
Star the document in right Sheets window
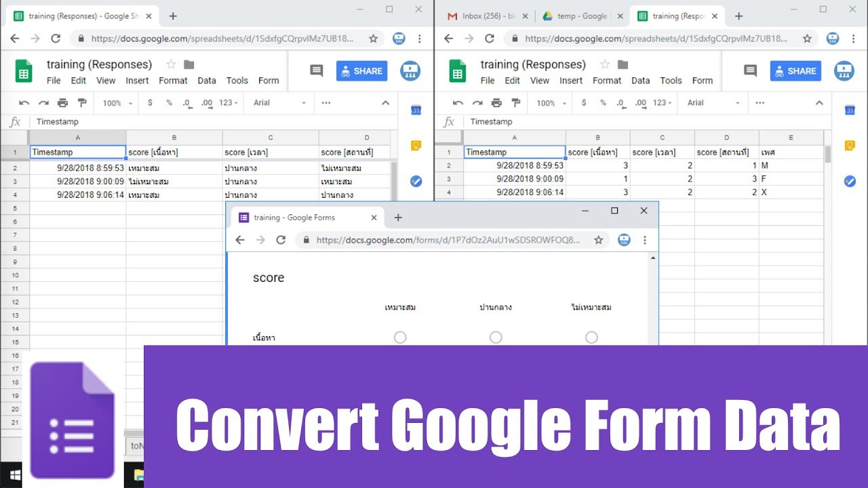coord(605,64)
